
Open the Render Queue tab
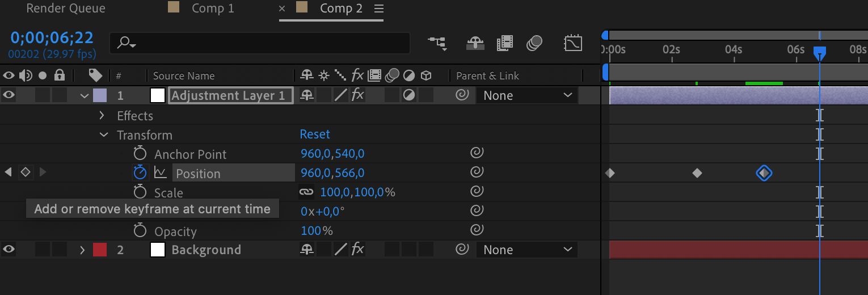click(66, 9)
